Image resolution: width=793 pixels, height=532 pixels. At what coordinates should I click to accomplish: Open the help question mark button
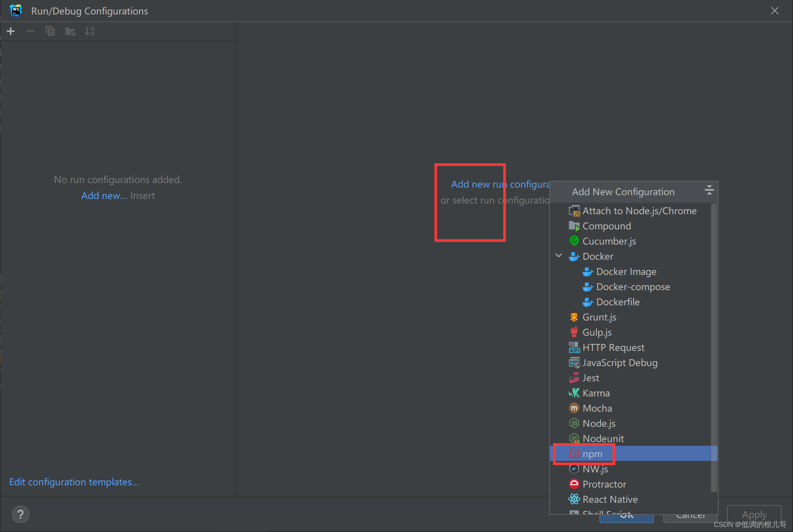pos(21,515)
